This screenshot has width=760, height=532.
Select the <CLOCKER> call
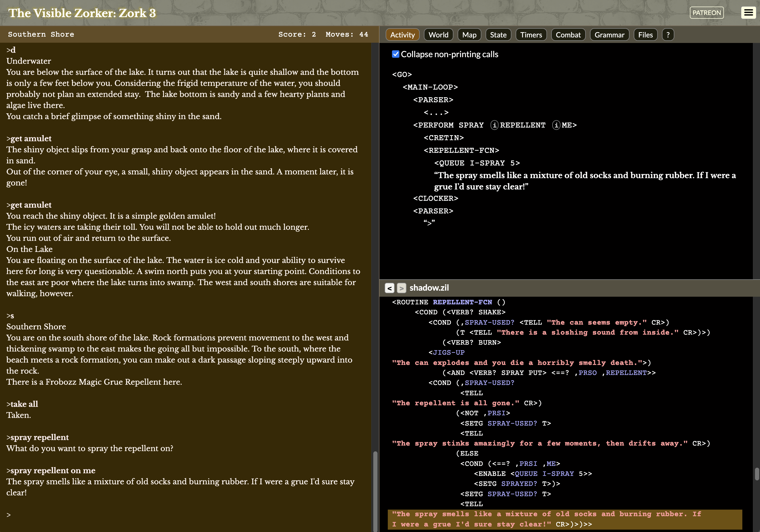(435, 198)
